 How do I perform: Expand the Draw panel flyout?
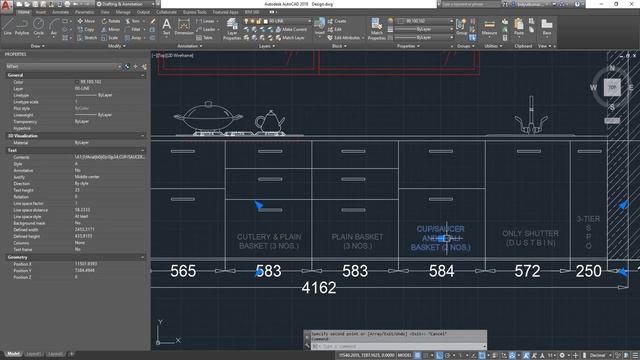(x=38, y=46)
